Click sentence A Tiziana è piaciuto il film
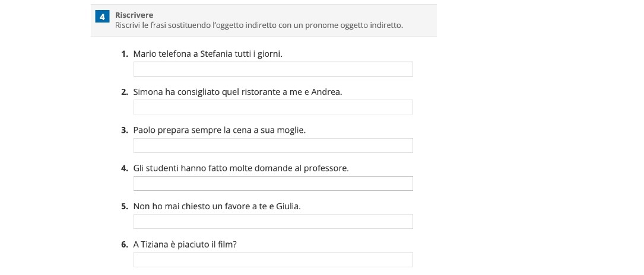The image size is (644, 275). pos(186,245)
